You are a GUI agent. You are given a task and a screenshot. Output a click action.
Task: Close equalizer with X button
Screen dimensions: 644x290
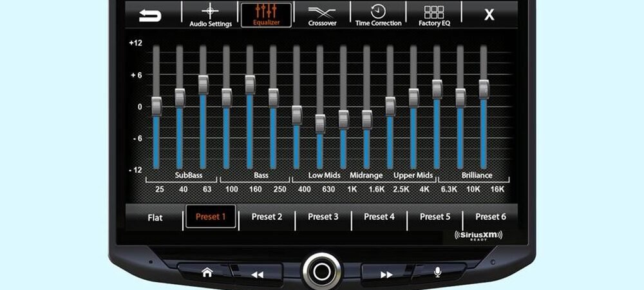coord(489,15)
